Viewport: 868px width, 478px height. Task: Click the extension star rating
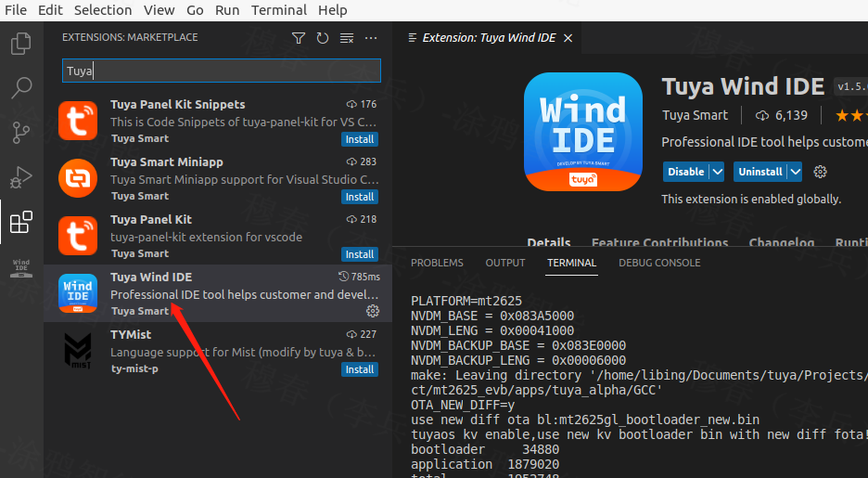pos(851,115)
